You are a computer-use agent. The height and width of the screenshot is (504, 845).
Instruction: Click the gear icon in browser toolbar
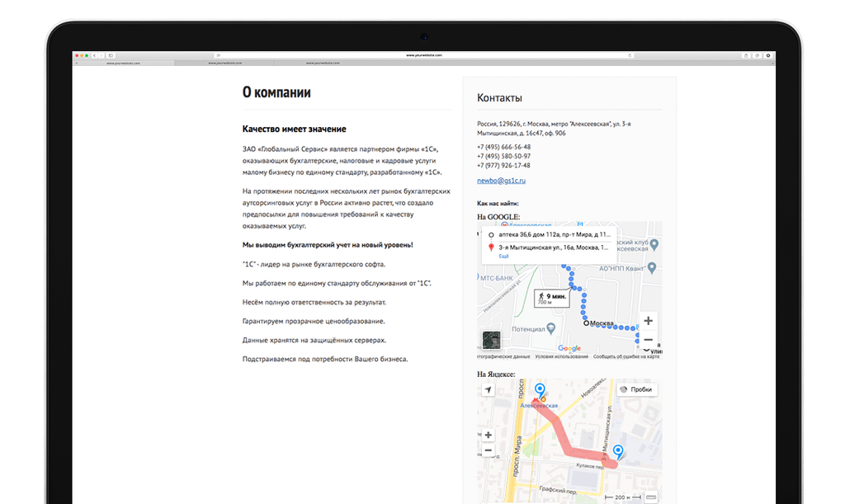coord(768,55)
